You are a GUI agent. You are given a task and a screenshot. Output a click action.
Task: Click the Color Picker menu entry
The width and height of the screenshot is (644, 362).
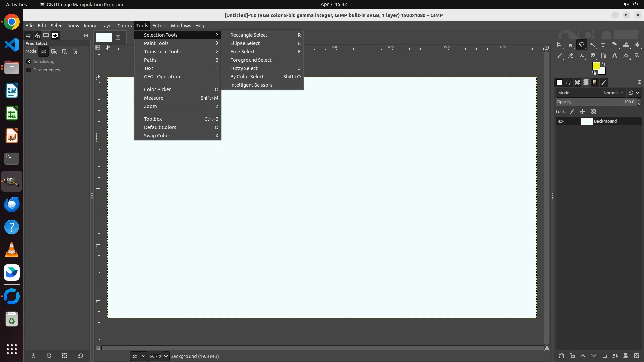coord(157,89)
